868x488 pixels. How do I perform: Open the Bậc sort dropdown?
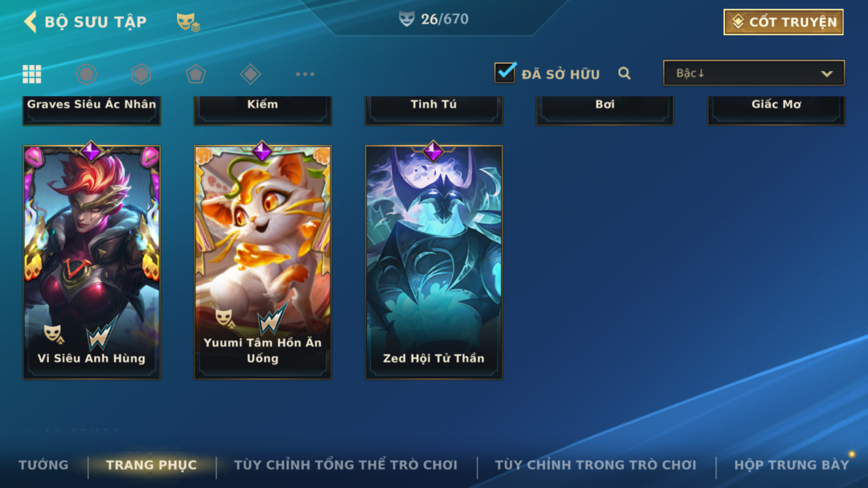[754, 73]
